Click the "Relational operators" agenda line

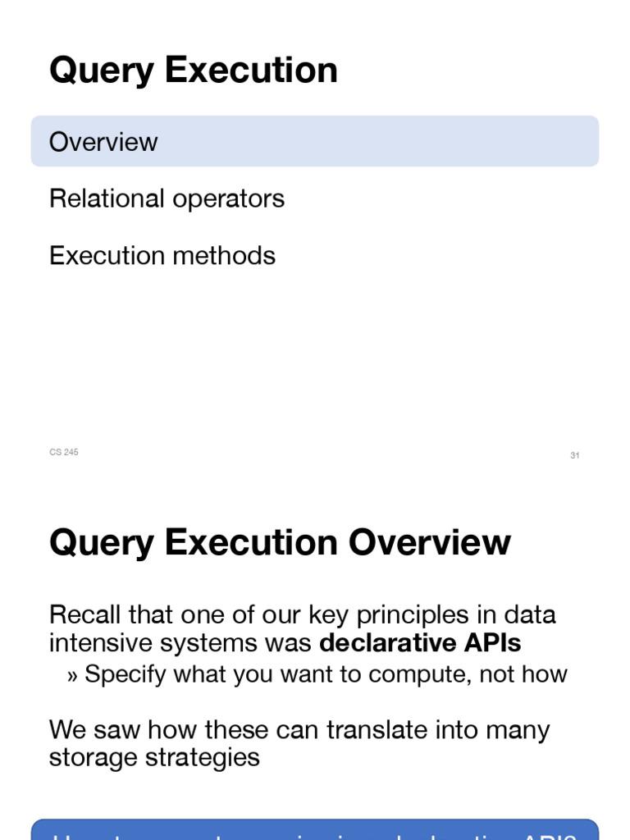167,199
